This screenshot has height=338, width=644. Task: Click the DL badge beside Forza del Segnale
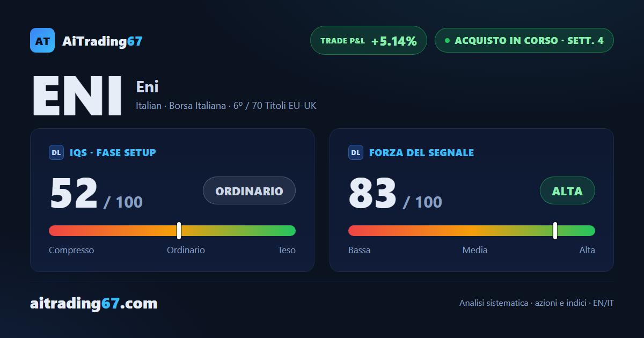tap(356, 153)
